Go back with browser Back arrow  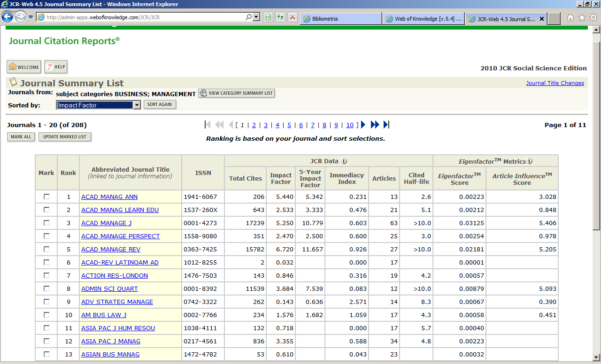coord(8,17)
